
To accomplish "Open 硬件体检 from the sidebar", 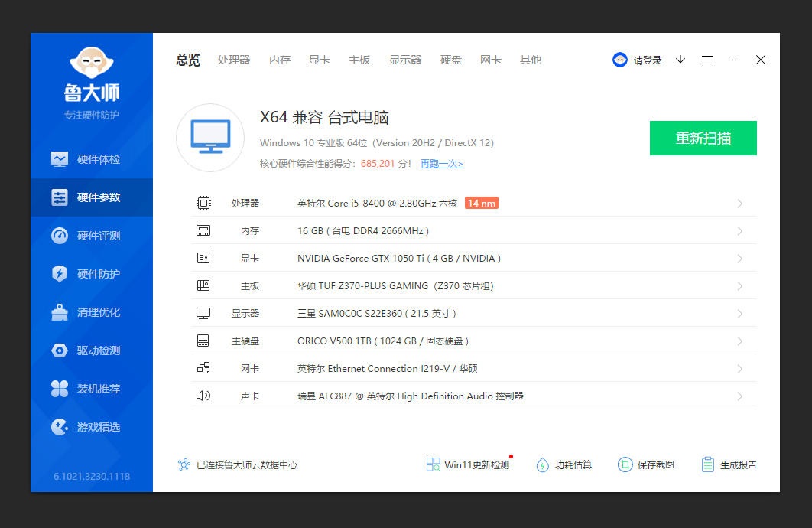I will [92, 159].
